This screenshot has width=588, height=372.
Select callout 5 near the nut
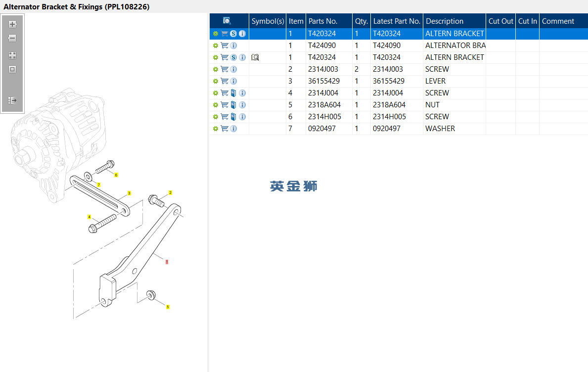pyautogui.click(x=168, y=307)
